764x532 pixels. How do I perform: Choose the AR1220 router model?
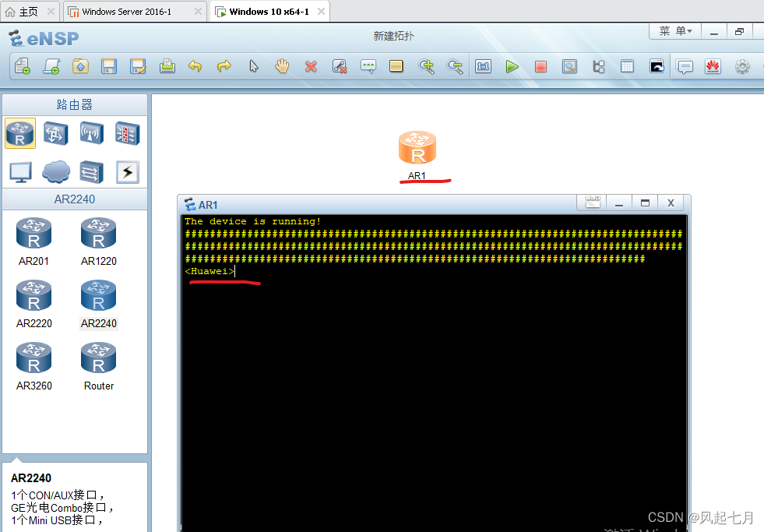(x=98, y=241)
